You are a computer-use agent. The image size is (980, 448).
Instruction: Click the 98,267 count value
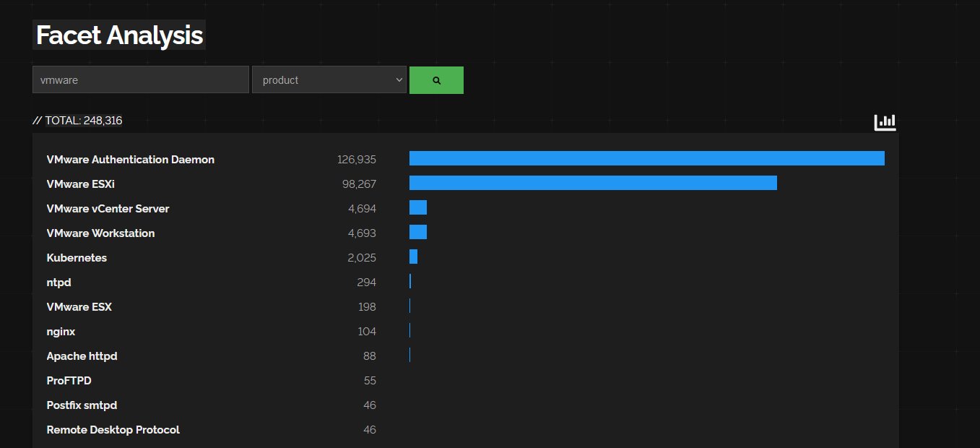[360, 184]
